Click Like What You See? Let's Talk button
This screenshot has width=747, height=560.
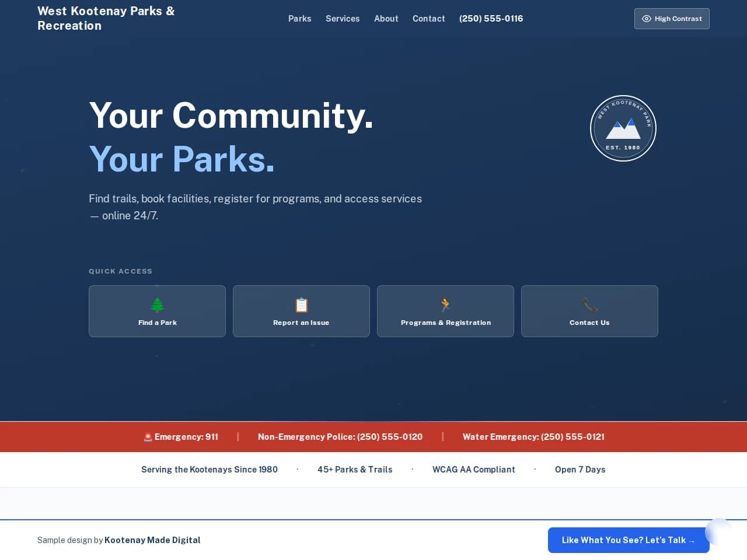click(x=629, y=540)
